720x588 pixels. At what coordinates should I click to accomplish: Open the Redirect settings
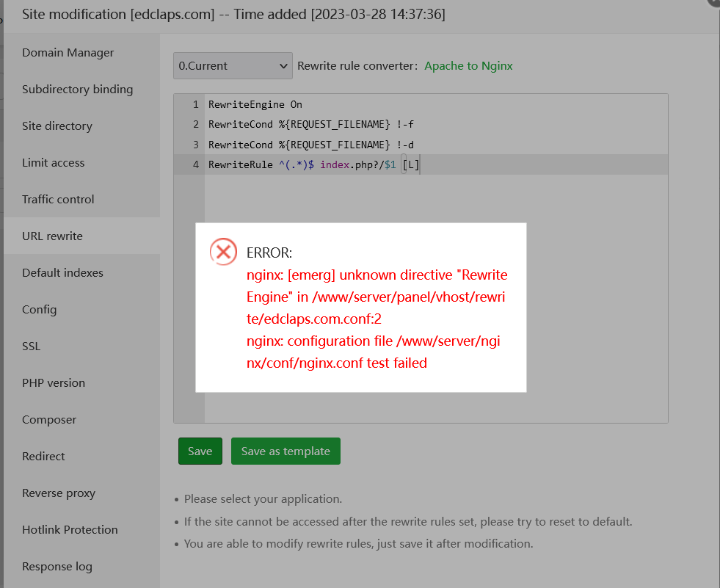click(43, 457)
